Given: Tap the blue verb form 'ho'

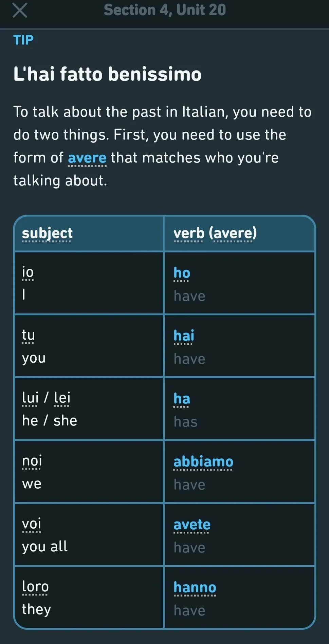Looking at the screenshot, I should (x=182, y=273).
